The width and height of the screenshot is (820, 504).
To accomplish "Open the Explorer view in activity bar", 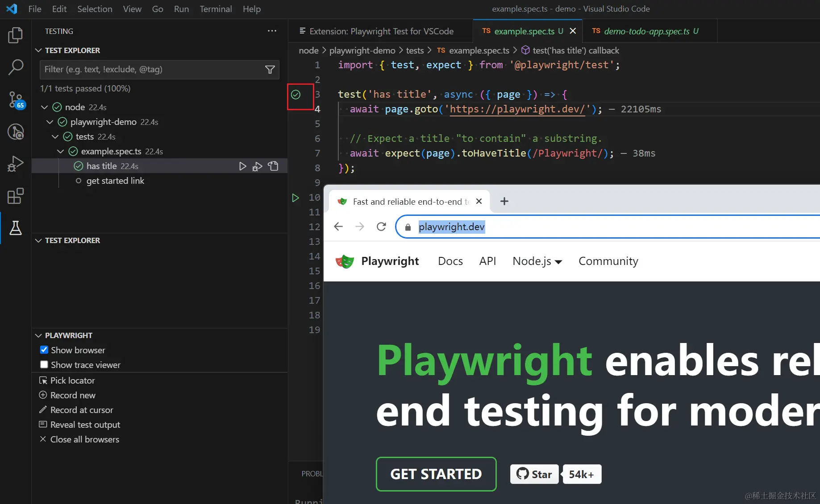I will tap(16, 35).
